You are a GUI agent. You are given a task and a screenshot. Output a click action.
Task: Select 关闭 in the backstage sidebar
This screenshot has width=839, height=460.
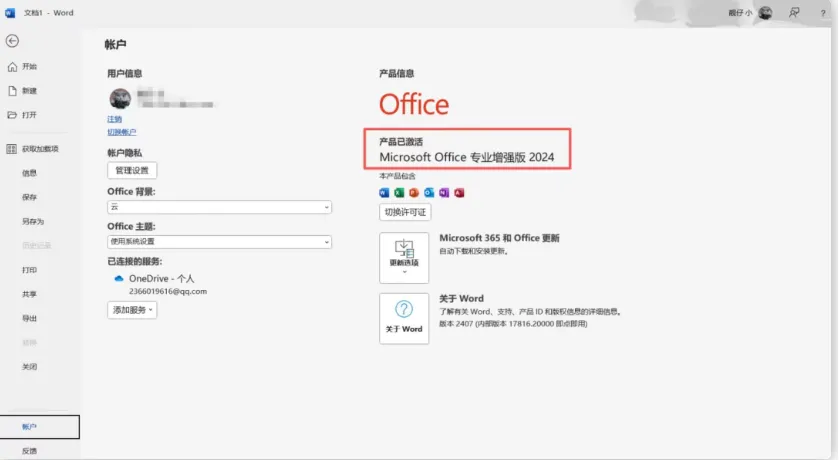29,367
